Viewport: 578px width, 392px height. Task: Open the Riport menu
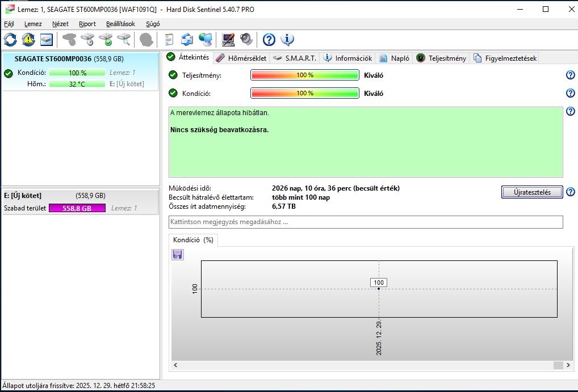tap(87, 24)
